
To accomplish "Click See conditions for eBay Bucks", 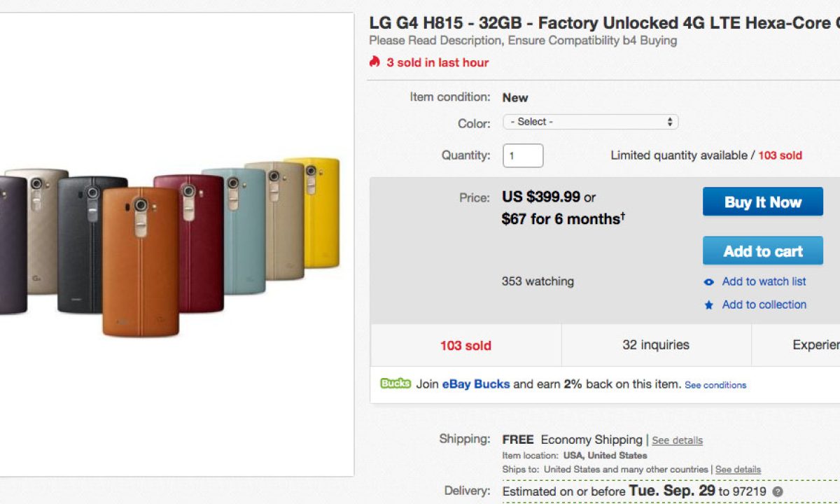I will point(715,385).
